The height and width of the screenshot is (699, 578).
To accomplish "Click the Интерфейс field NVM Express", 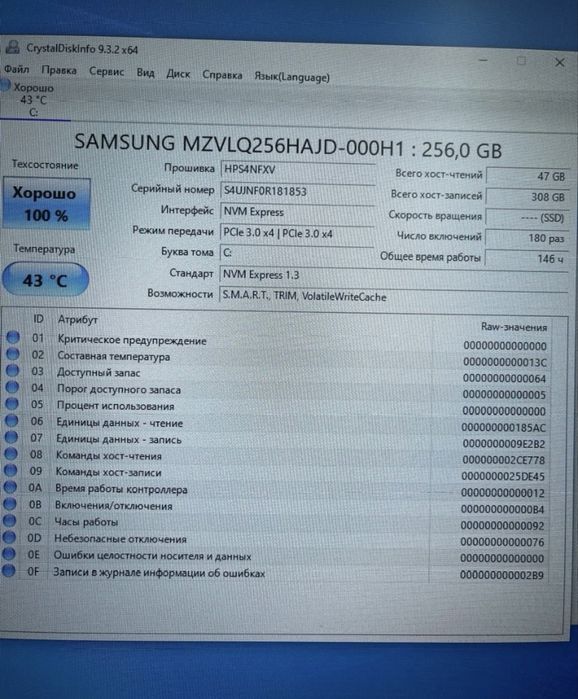I will click(297, 212).
